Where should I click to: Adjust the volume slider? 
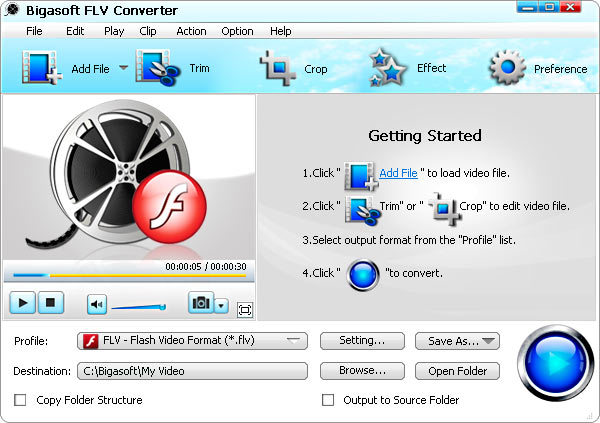click(x=139, y=307)
